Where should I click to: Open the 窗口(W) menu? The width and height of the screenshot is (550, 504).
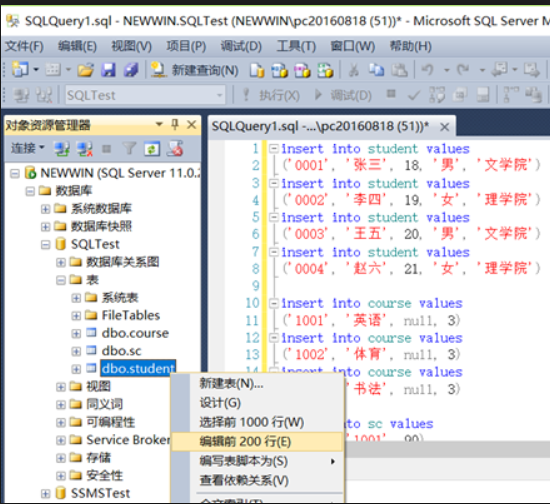pyautogui.click(x=353, y=46)
